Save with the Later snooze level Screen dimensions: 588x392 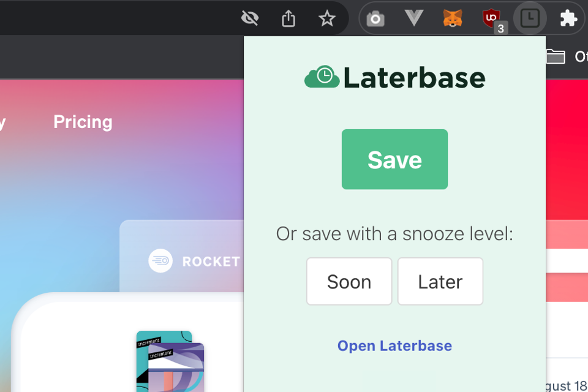click(440, 281)
